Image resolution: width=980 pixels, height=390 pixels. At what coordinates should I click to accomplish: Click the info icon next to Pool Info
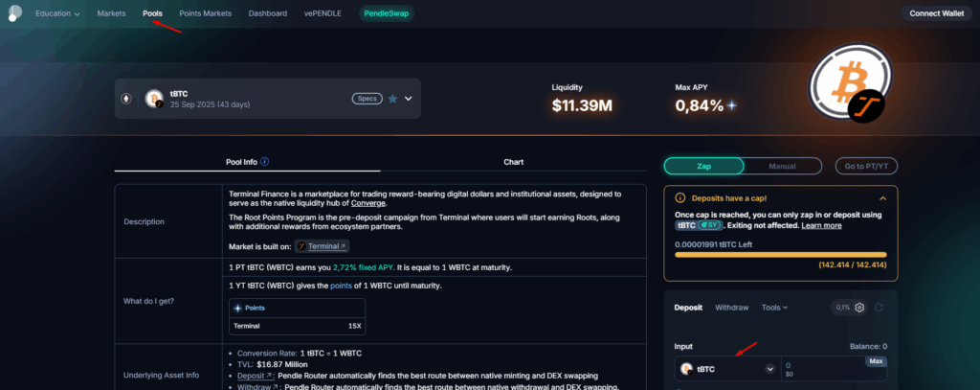pos(265,162)
